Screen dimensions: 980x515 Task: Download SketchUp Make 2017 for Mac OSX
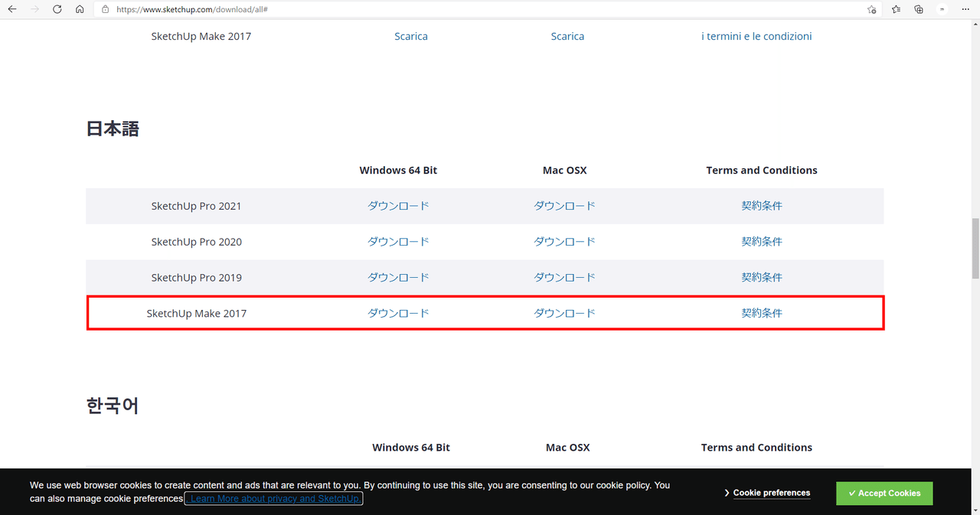point(564,312)
